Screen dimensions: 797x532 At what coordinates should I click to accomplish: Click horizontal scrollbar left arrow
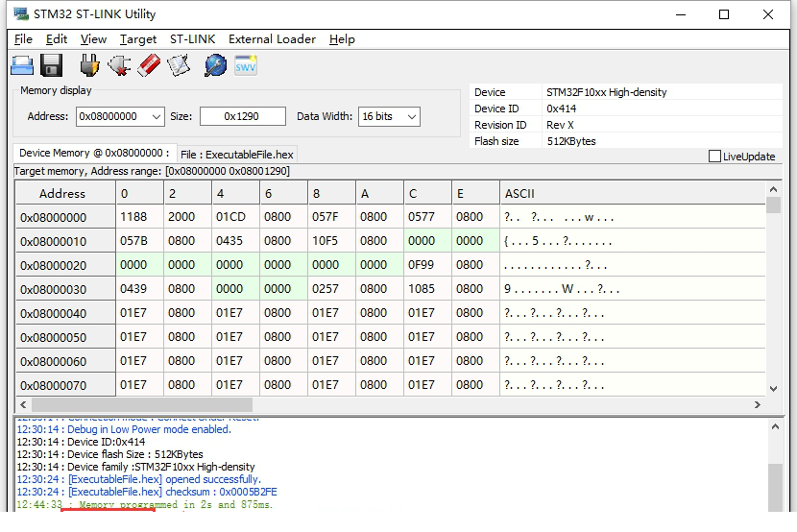23,404
